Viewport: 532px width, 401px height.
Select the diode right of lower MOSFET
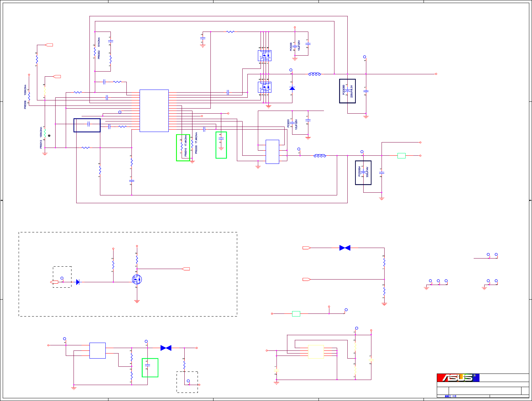[x=292, y=88]
